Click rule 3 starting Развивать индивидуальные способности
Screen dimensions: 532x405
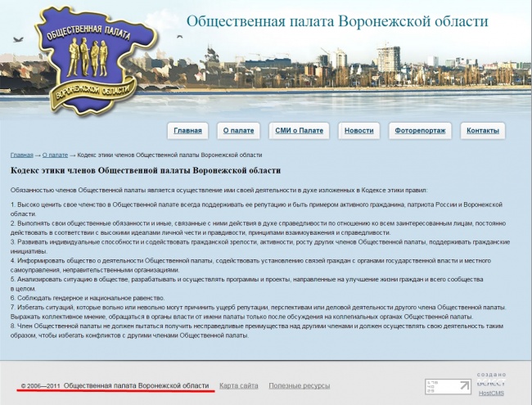point(260,246)
